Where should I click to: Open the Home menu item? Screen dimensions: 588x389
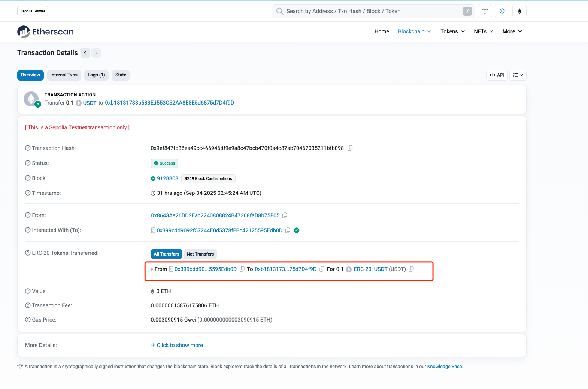point(382,31)
